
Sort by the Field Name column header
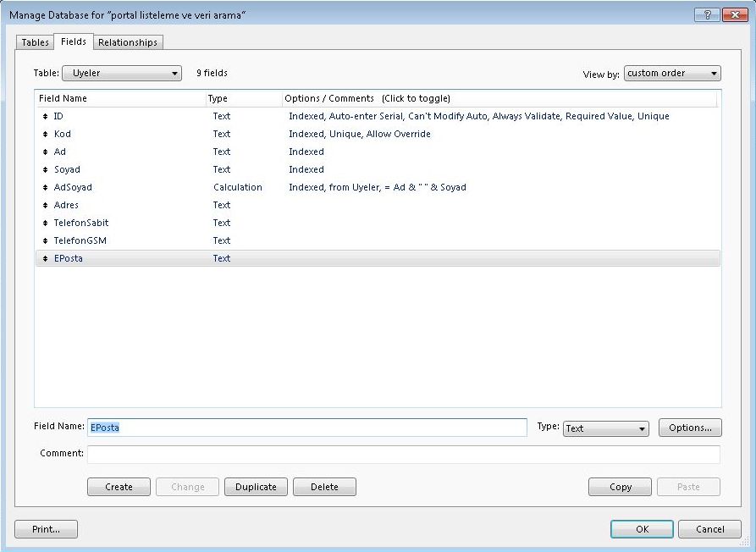click(x=119, y=99)
